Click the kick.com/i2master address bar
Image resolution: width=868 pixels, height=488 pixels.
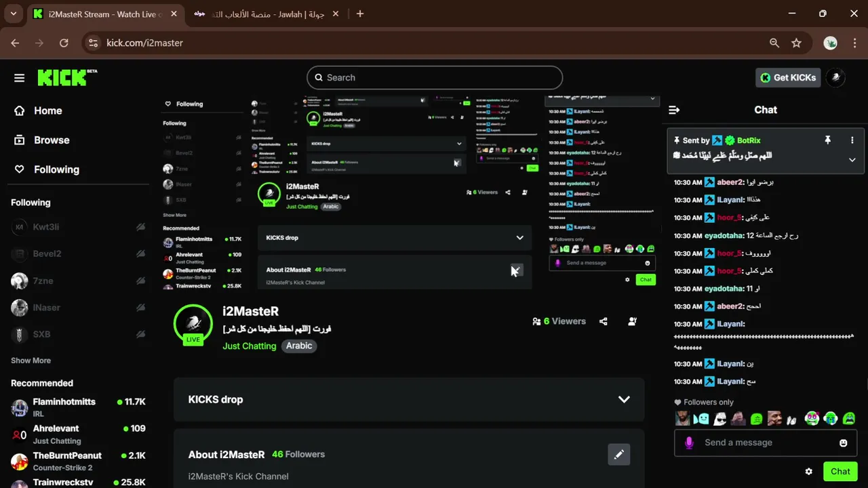tap(434, 43)
